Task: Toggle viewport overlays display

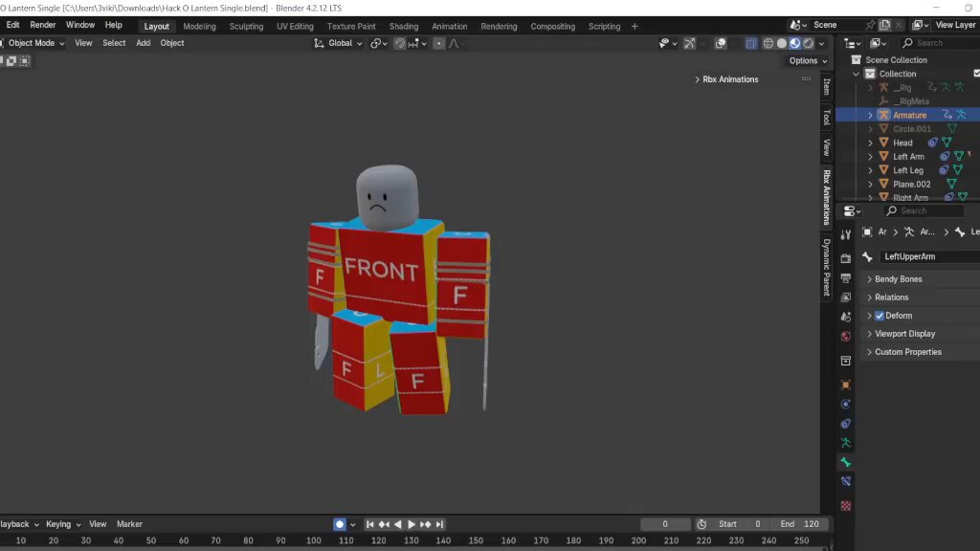Action: pyautogui.click(x=720, y=43)
